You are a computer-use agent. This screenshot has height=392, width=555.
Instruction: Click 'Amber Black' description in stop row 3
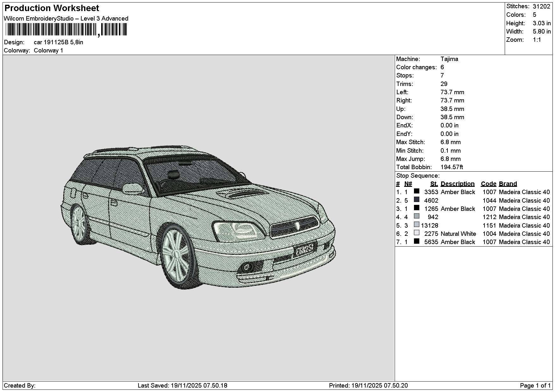click(458, 209)
